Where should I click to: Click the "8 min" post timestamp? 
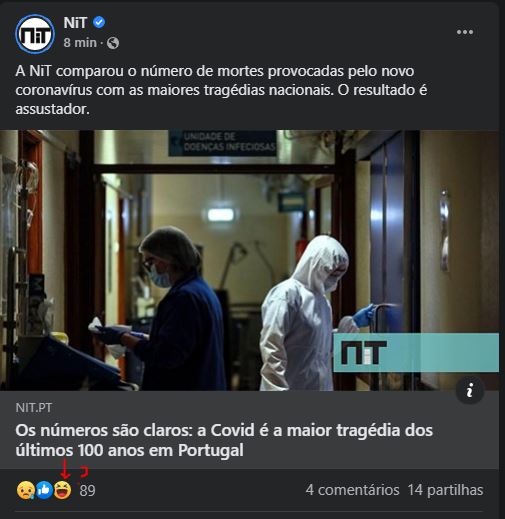(80, 43)
